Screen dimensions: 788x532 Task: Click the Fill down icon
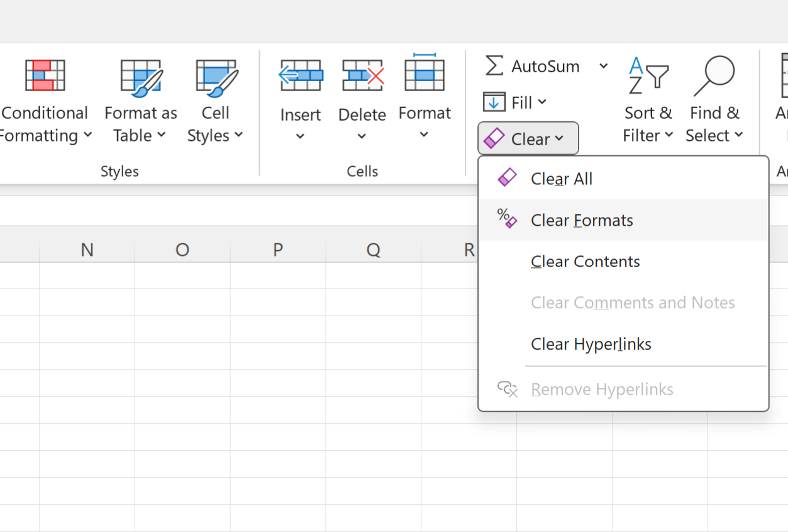pos(494,101)
